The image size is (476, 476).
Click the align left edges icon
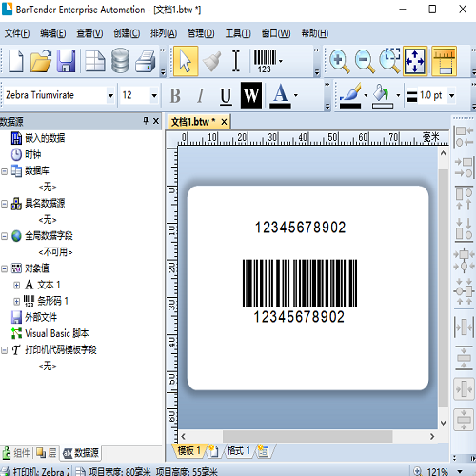(464, 136)
